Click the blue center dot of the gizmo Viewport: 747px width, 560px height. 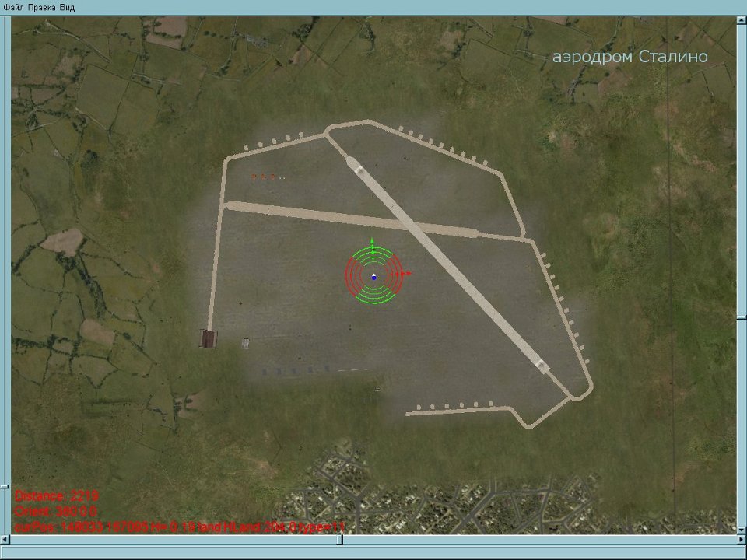[374, 277]
